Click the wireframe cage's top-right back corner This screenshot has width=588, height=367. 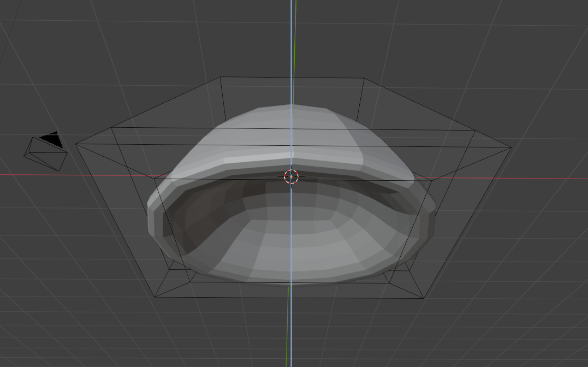tap(364, 79)
